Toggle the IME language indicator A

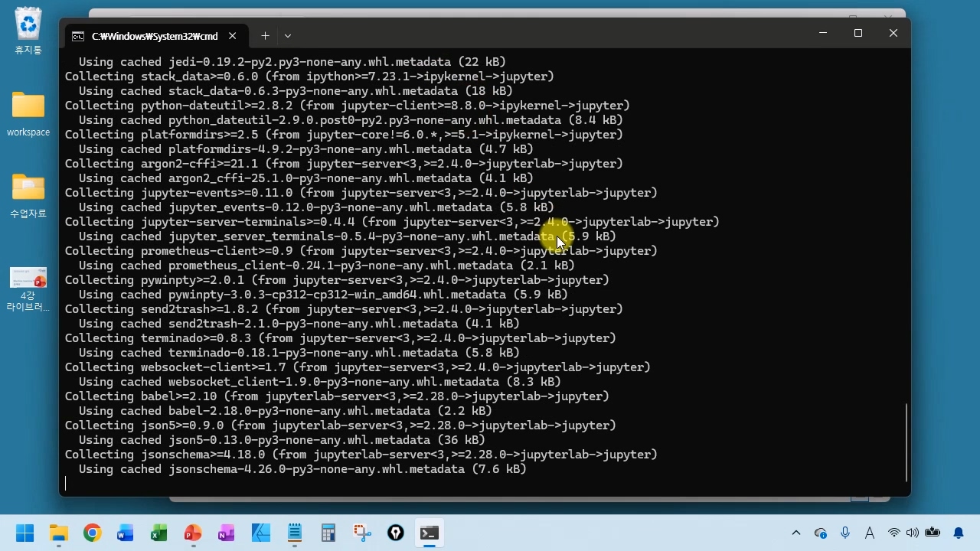click(x=869, y=533)
